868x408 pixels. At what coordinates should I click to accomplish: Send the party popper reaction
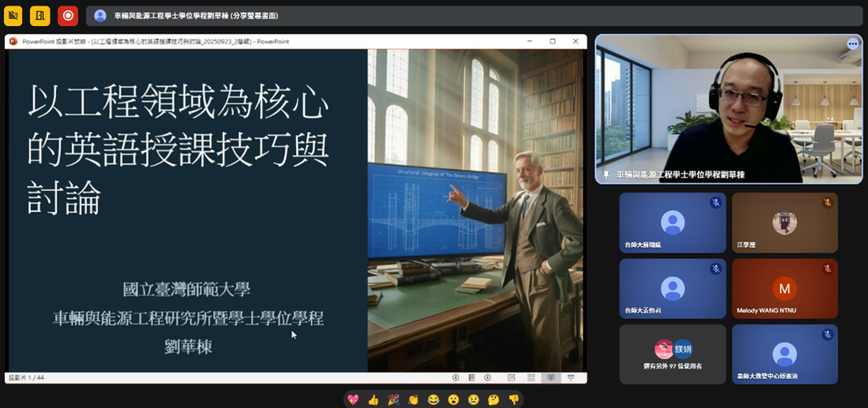coord(393,399)
